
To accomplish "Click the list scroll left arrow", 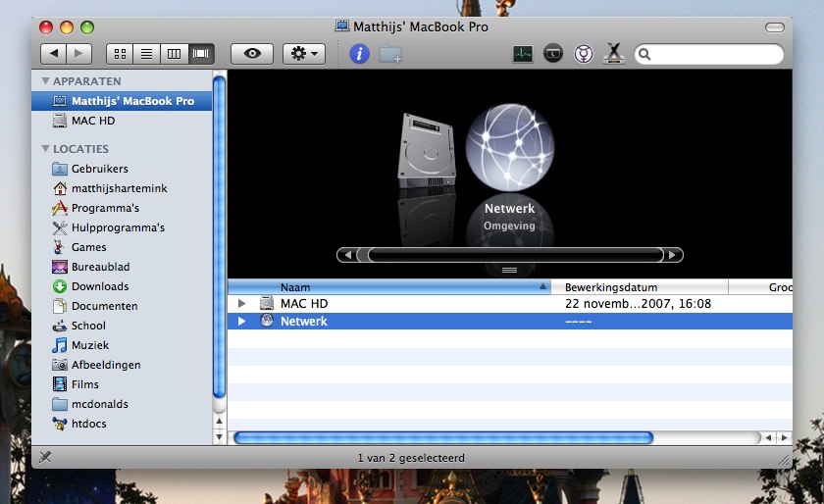I will click(x=768, y=437).
